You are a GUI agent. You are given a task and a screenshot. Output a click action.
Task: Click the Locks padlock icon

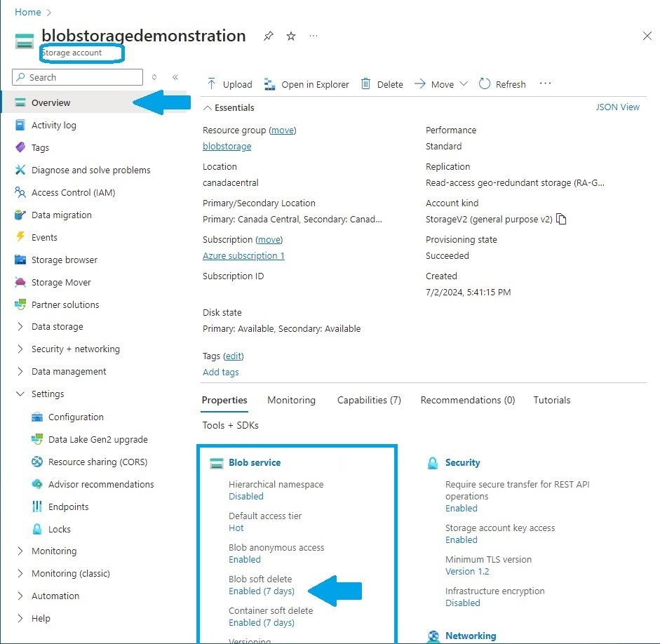pyautogui.click(x=37, y=529)
